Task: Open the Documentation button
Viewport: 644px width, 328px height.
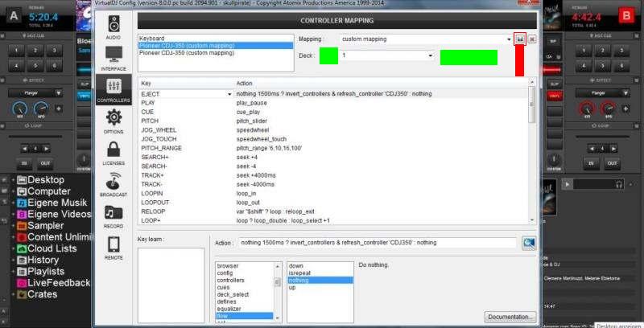Action: 510,317
